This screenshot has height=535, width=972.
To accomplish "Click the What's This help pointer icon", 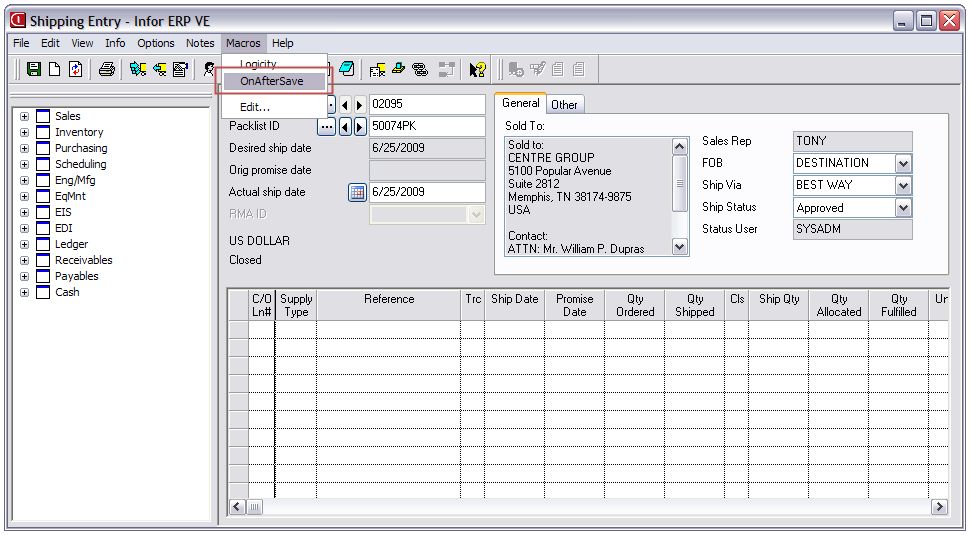I will [477, 69].
